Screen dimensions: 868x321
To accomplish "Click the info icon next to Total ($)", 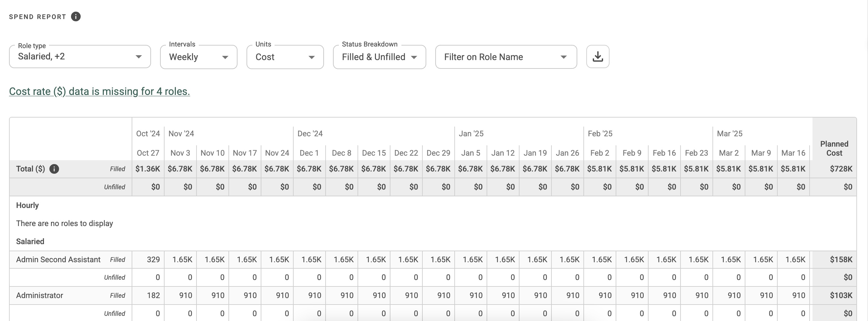I will point(55,169).
